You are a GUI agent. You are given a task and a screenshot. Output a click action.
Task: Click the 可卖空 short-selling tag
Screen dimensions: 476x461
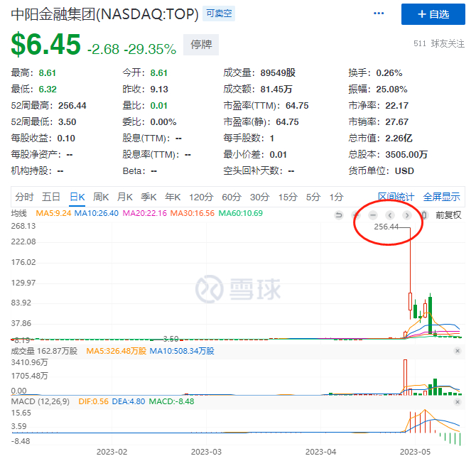coord(219,13)
